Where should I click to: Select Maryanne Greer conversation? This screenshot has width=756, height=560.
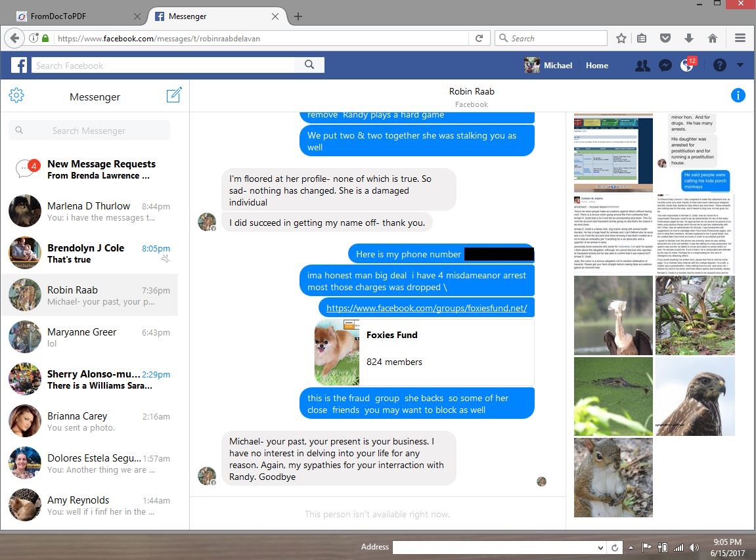click(x=90, y=337)
